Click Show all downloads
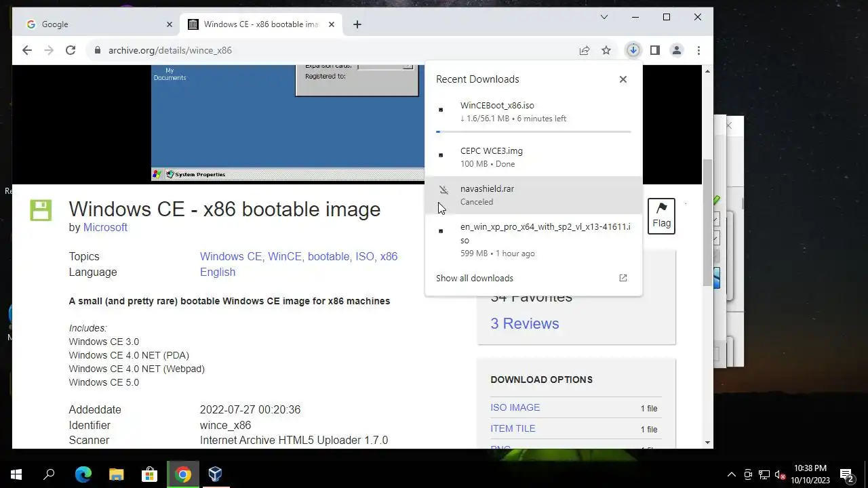 (475, 278)
